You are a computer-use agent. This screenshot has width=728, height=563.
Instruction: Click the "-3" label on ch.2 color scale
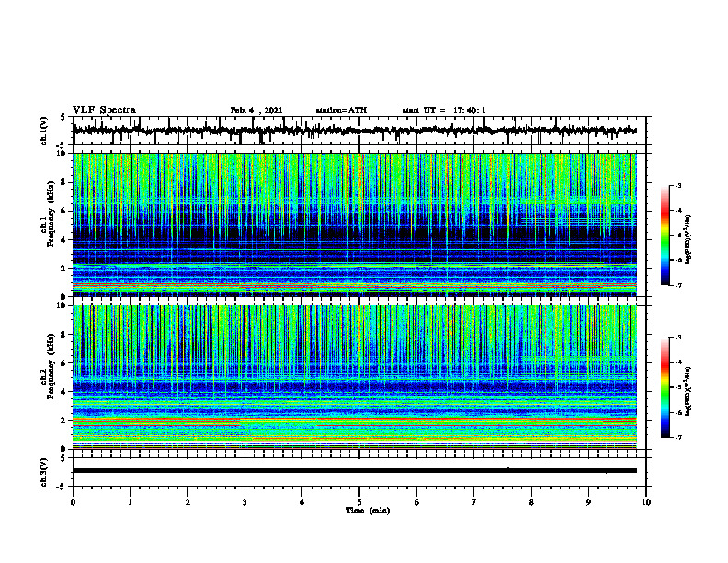677,338
